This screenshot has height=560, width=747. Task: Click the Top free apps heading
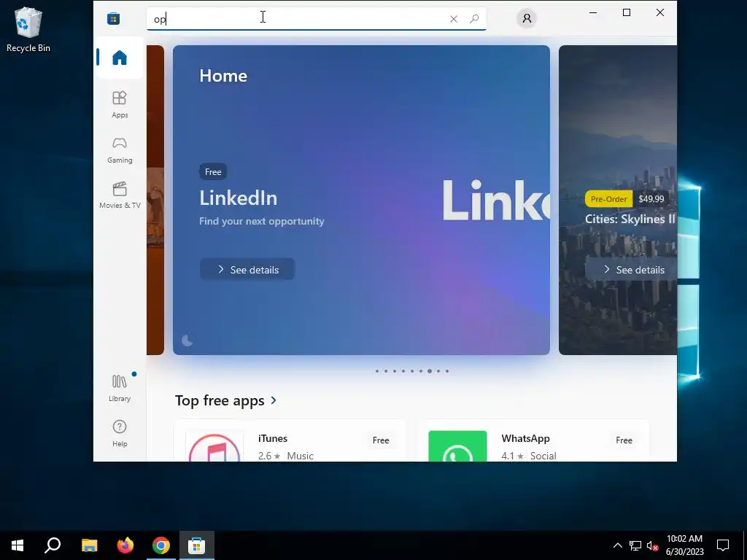pyautogui.click(x=220, y=400)
